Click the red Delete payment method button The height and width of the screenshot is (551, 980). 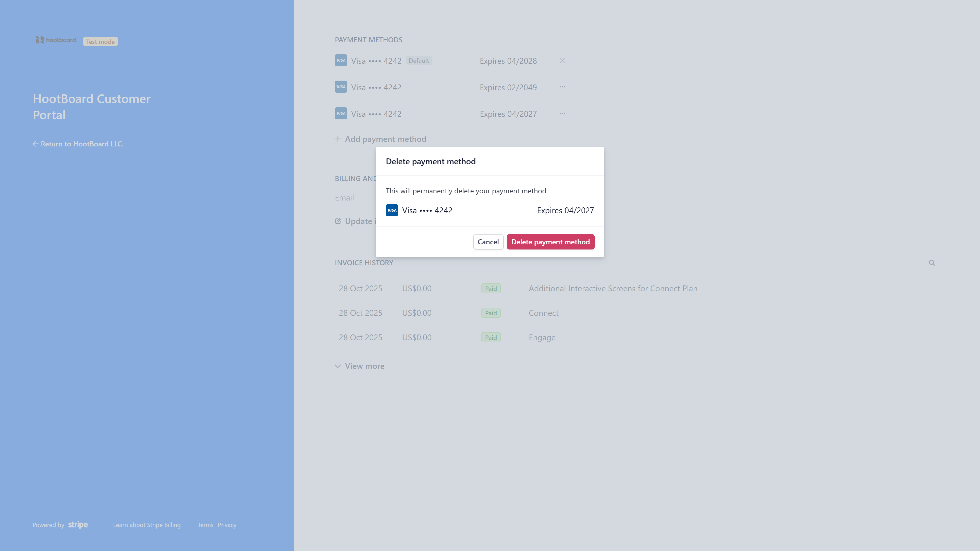pyautogui.click(x=550, y=242)
